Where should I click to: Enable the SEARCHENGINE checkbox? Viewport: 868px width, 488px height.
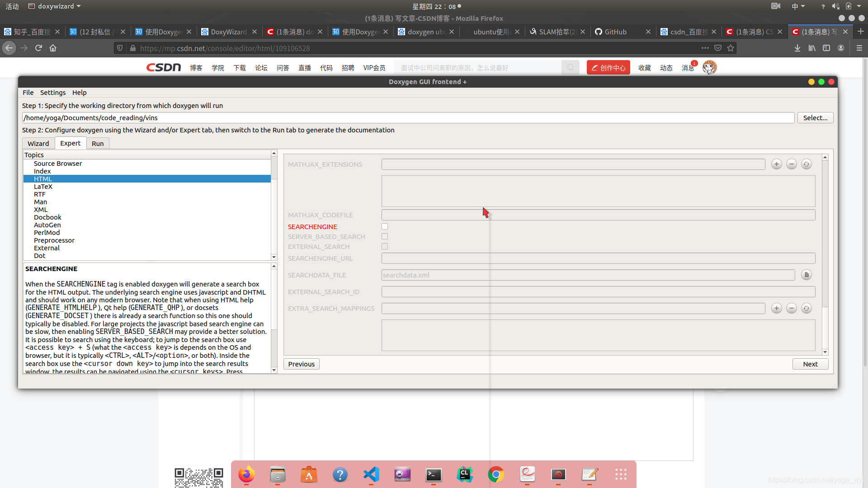click(x=385, y=226)
